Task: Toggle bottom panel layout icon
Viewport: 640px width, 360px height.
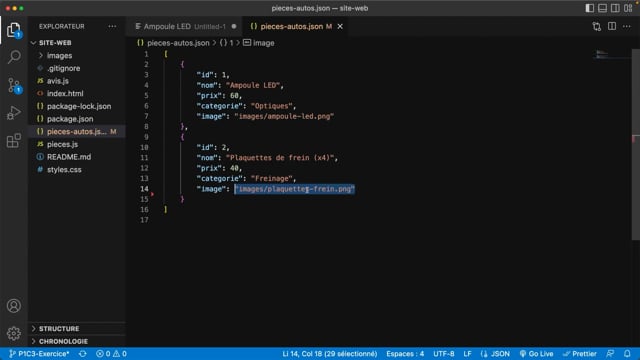Action: (602, 8)
